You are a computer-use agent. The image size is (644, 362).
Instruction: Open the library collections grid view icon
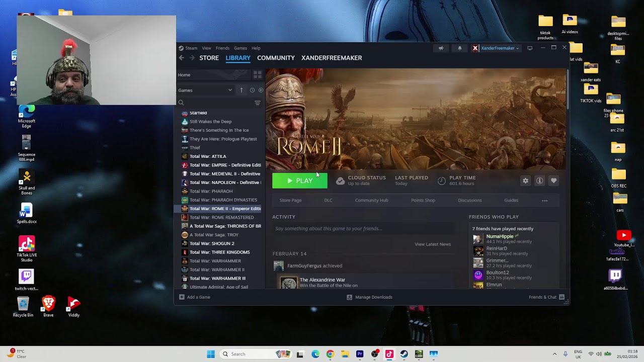[257, 75]
